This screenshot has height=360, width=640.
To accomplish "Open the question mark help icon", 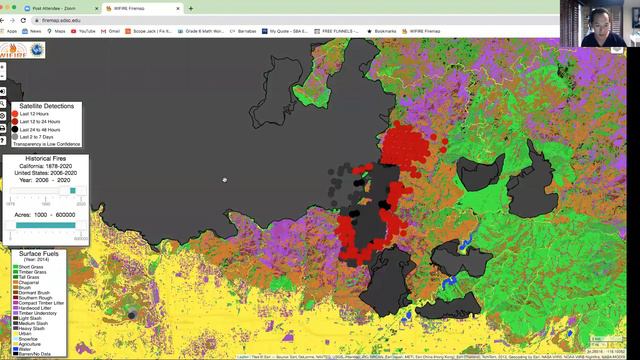I will 2,140.
